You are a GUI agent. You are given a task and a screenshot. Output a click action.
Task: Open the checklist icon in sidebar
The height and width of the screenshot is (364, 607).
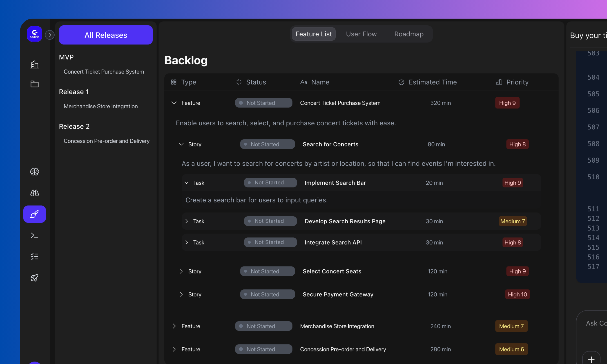[34, 257]
